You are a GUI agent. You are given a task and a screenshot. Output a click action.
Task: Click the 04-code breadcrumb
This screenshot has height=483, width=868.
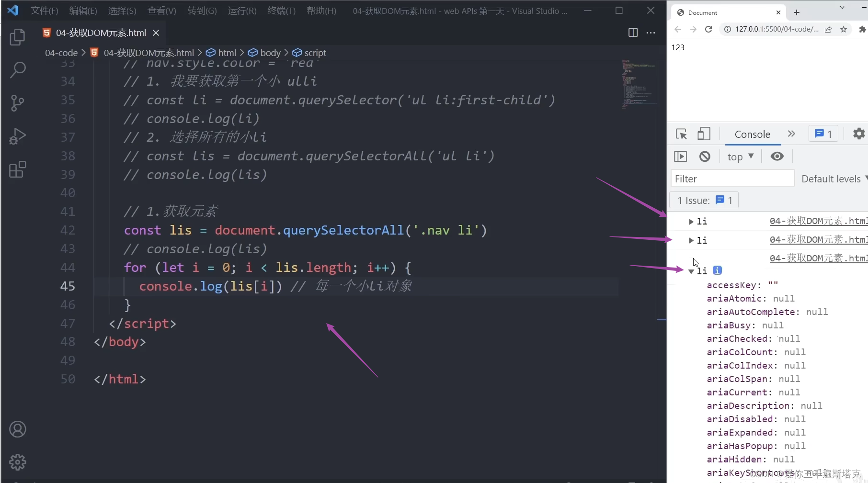(x=61, y=53)
